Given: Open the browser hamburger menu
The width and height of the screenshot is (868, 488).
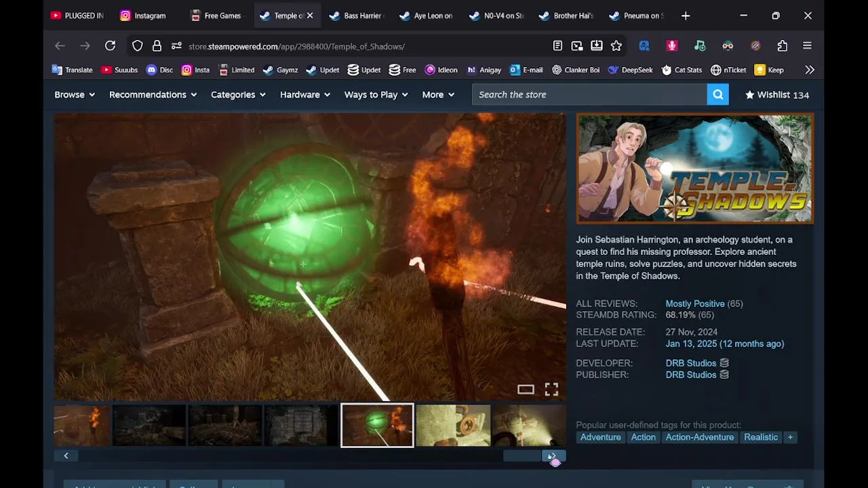Looking at the screenshot, I should click(807, 45).
